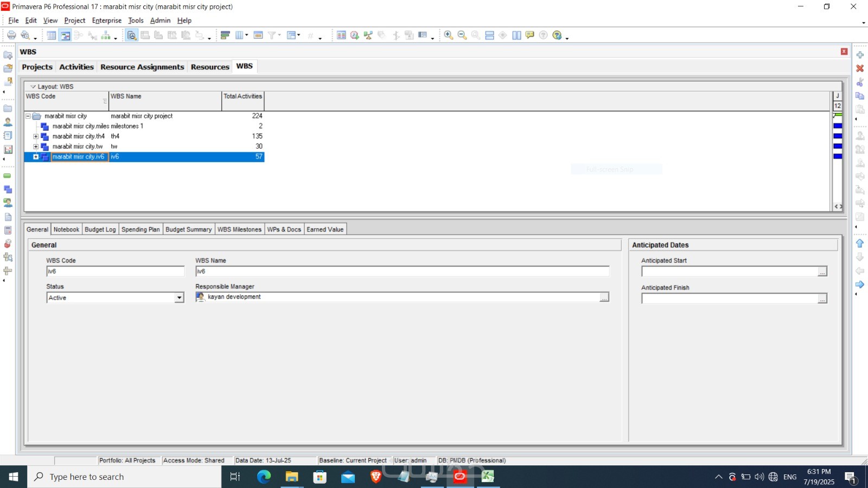Open Projects folder icon in left sidebar
This screenshot has height=488, width=868.
8,108
